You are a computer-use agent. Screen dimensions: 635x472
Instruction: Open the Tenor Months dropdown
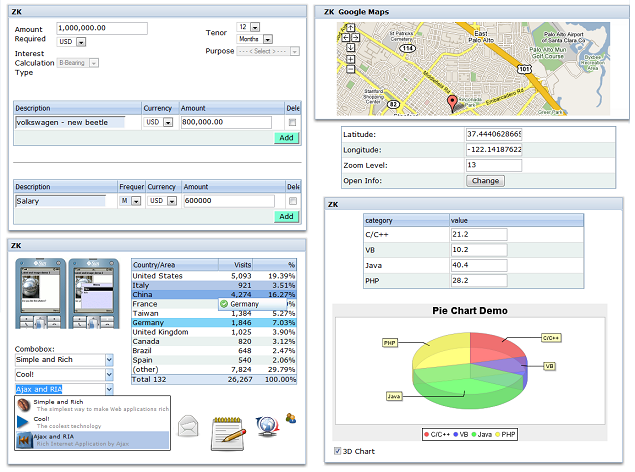(268, 39)
